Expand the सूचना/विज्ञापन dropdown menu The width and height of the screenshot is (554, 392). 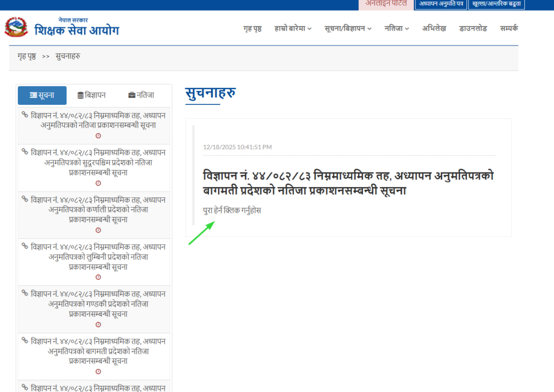(x=348, y=29)
